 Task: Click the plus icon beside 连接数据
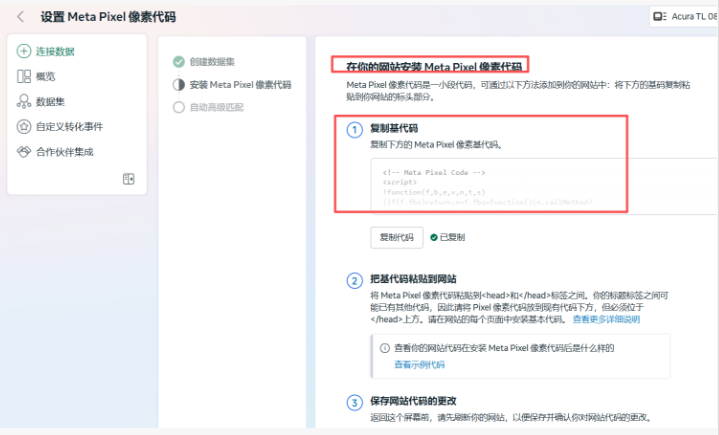coord(24,51)
